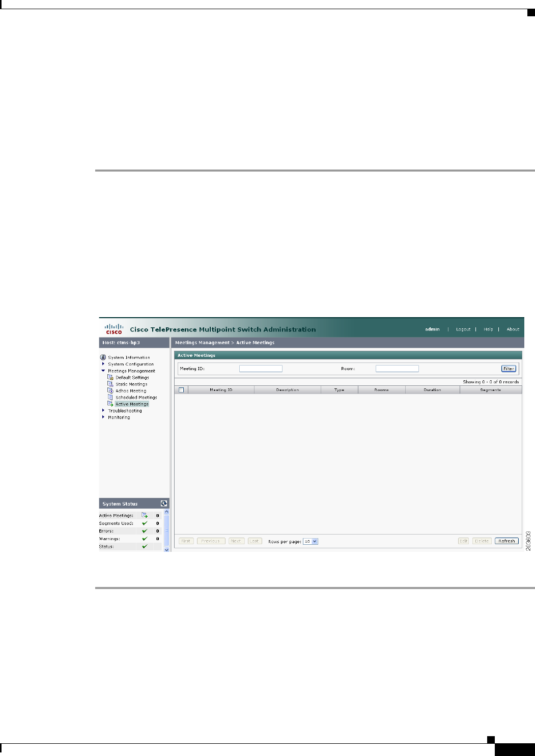Screen dimensions: 535x756
Task: Open Scheduled Meetings in the navigation tree
Action: coord(136,398)
